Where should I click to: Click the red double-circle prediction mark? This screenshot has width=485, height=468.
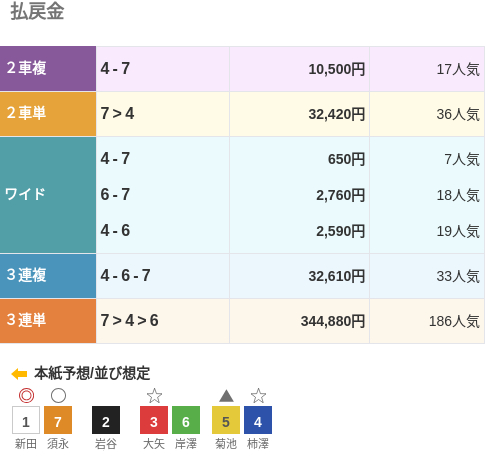[26, 396]
